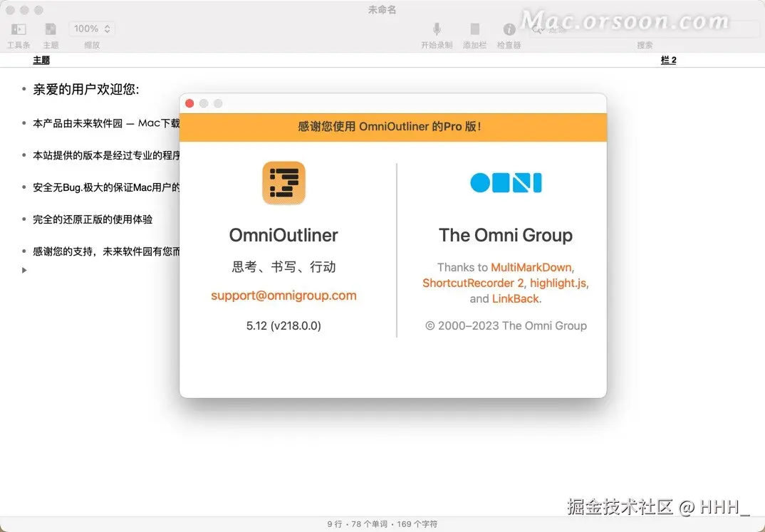
Task: Click the Omni Group logo
Action: pyautogui.click(x=506, y=183)
